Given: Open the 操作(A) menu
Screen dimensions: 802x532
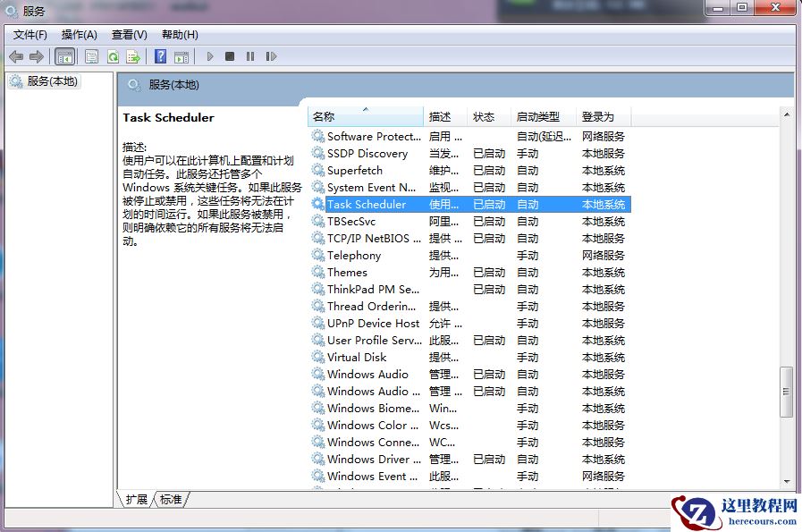Looking at the screenshot, I should pyautogui.click(x=80, y=35).
